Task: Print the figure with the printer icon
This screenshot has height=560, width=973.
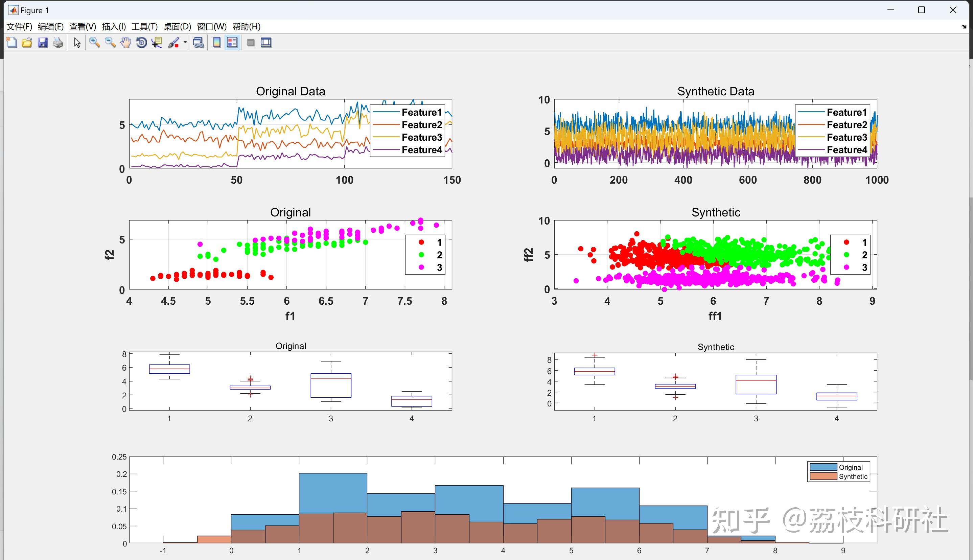Action: 58,42
